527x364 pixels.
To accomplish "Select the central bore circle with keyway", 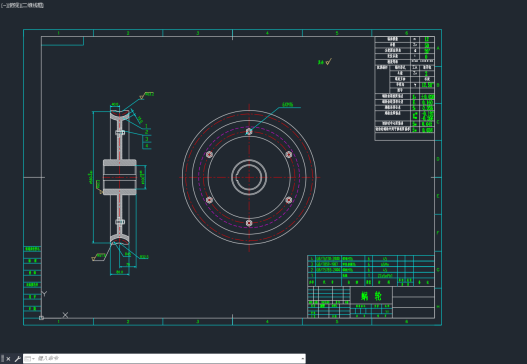I will point(249,177).
